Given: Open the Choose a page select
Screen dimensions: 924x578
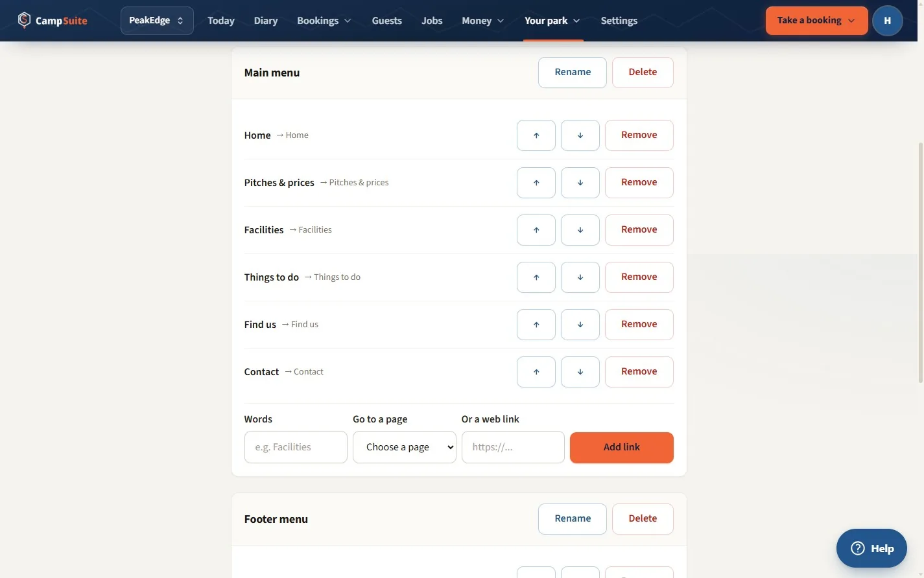Looking at the screenshot, I should pos(405,447).
